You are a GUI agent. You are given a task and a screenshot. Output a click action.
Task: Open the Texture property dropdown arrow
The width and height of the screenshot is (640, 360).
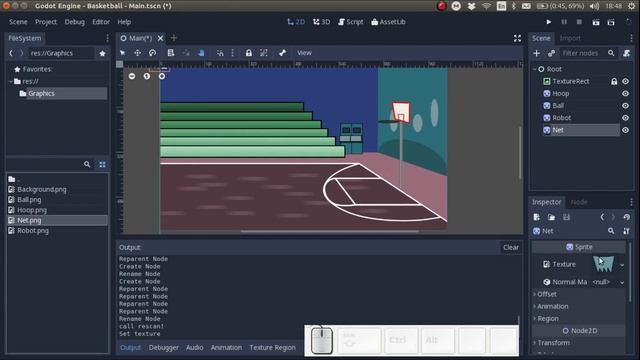click(x=622, y=265)
